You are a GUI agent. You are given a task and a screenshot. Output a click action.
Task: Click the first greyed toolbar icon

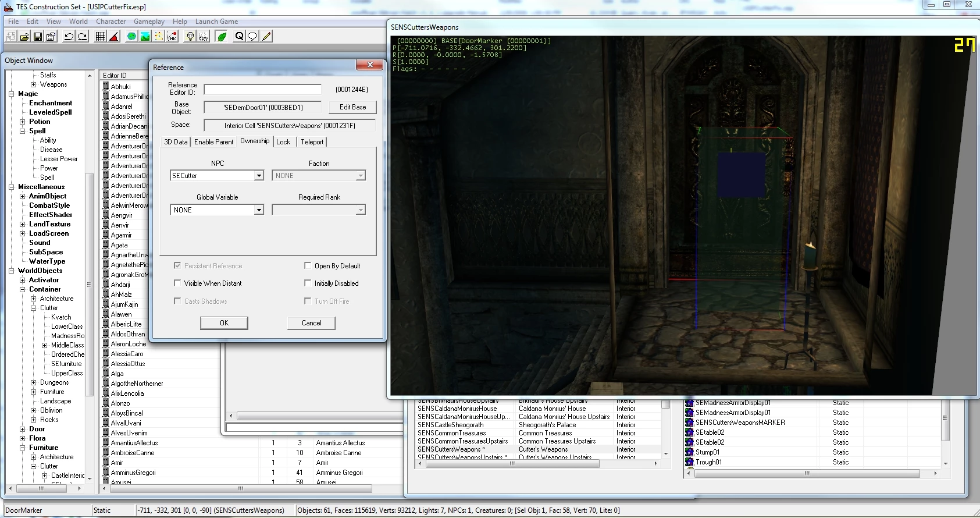[x=10, y=37]
